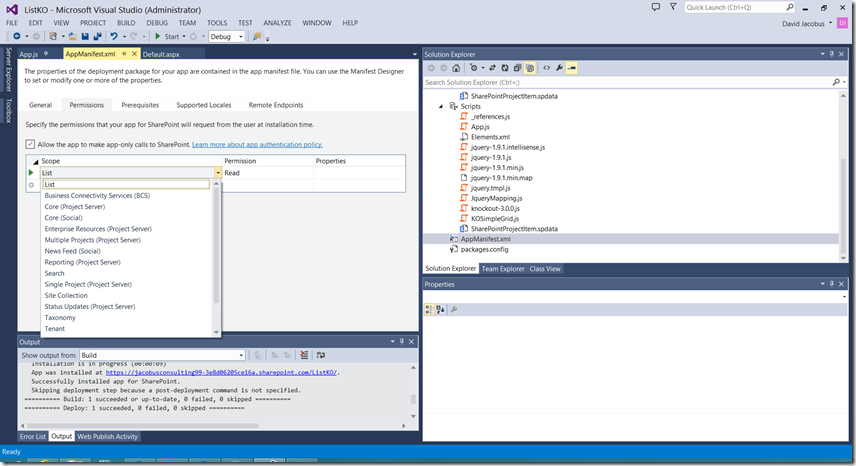The image size is (856, 466).
Task: Open the Scope dropdown arrow for List
Action: coord(218,173)
